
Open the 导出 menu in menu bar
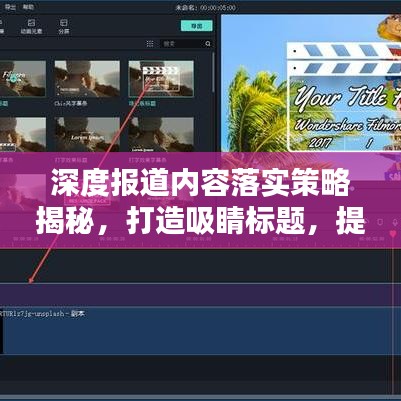(10, 7)
